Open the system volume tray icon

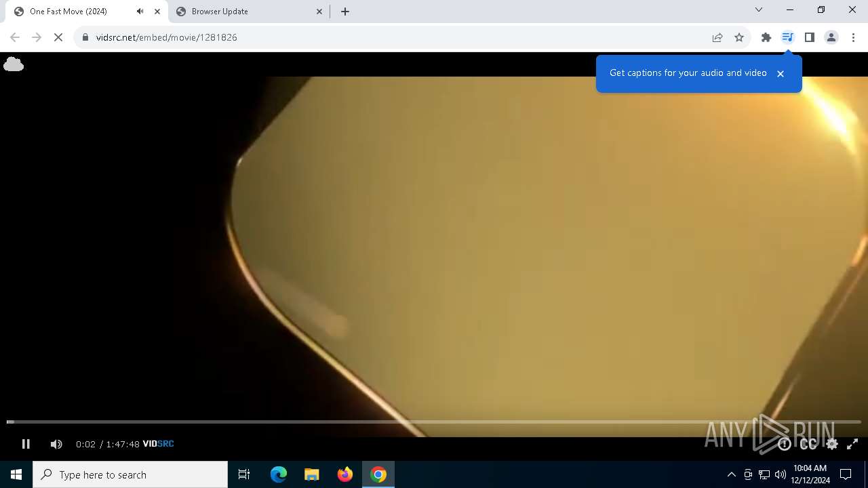tap(781, 474)
